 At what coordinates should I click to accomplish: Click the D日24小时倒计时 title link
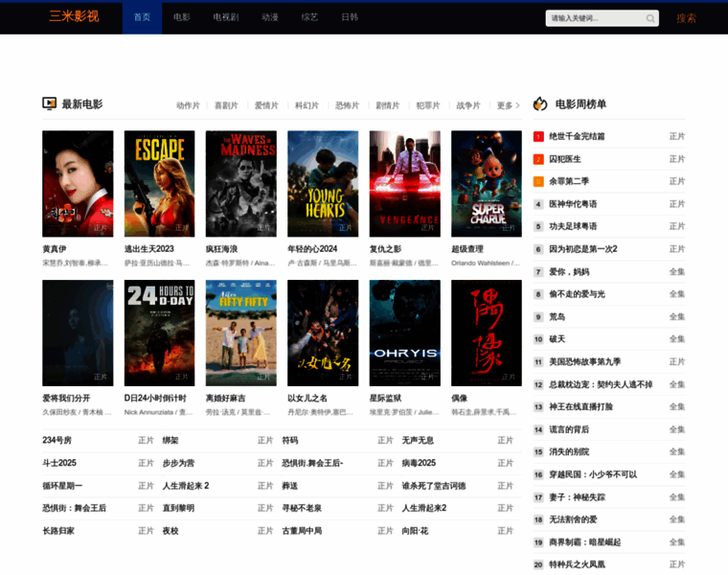click(155, 398)
